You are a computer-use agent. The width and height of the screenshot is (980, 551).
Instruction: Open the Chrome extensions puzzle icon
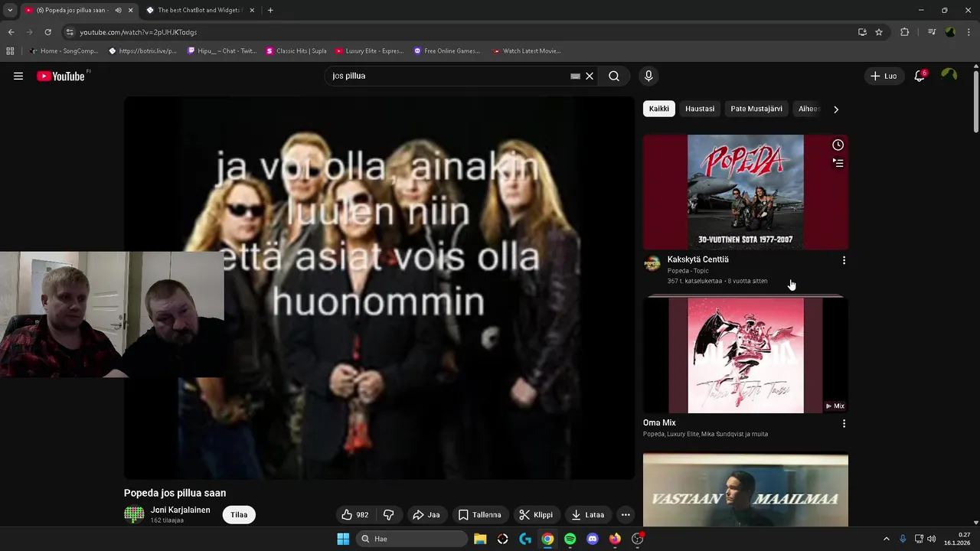coord(904,32)
